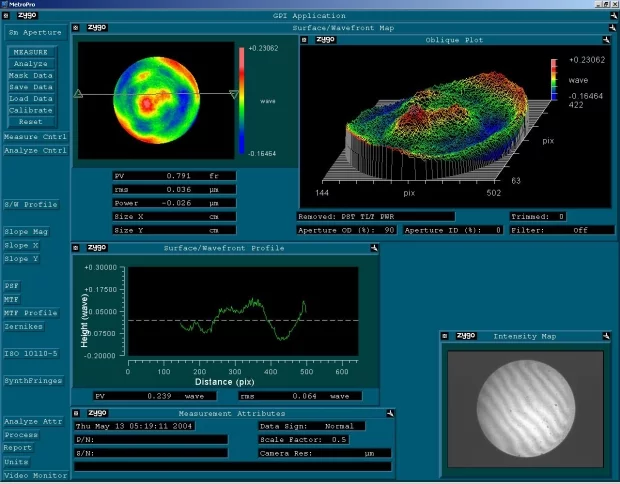Viewport: 620px width, 484px height.
Task: Click the wrench icon on GPI Application title bar
Action: pos(612,16)
